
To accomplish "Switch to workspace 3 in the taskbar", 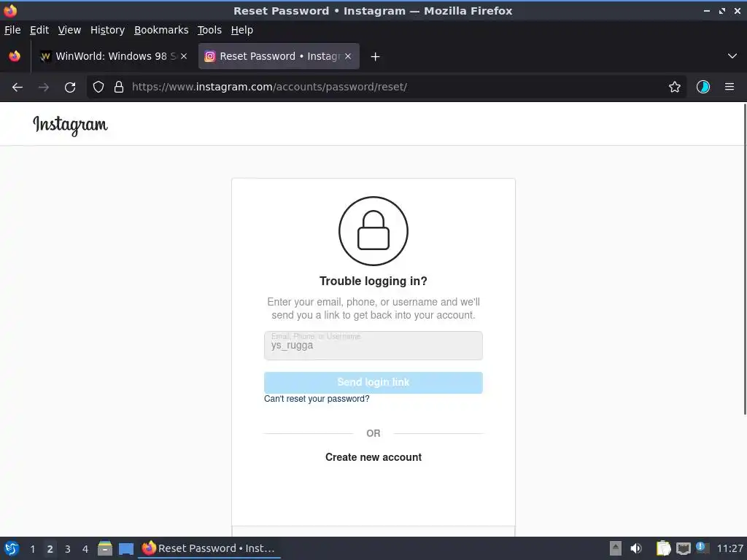I will click(68, 549).
